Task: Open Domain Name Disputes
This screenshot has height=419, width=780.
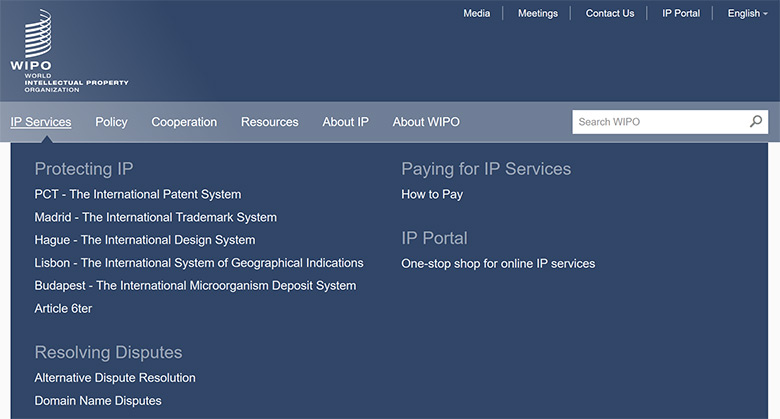Action: (98, 401)
